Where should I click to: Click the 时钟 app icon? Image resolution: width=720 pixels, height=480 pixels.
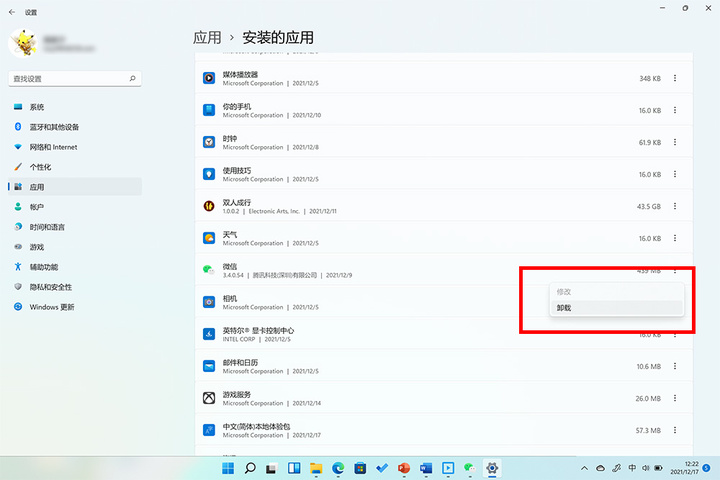coord(209,142)
